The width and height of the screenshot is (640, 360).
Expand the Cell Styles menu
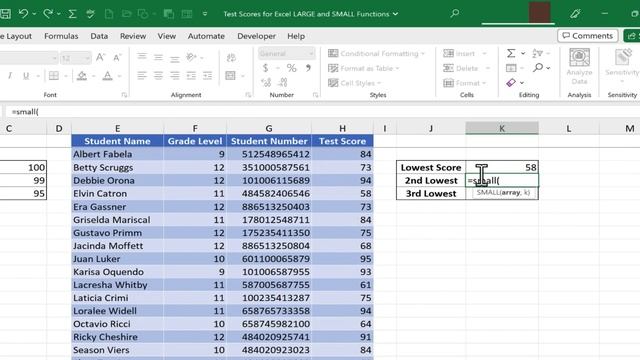(354, 83)
